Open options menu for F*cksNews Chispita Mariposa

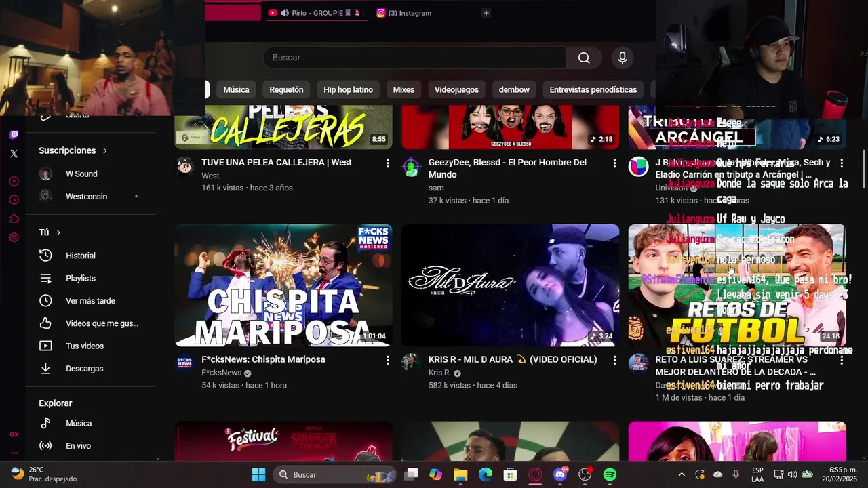[388, 360]
